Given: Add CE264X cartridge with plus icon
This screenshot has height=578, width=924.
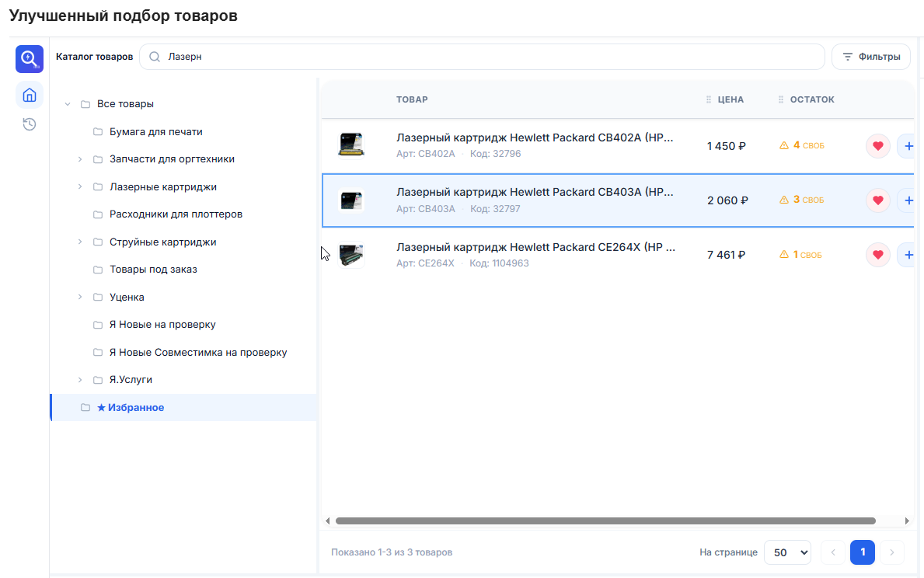Looking at the screenshot, I should [908, 255].
